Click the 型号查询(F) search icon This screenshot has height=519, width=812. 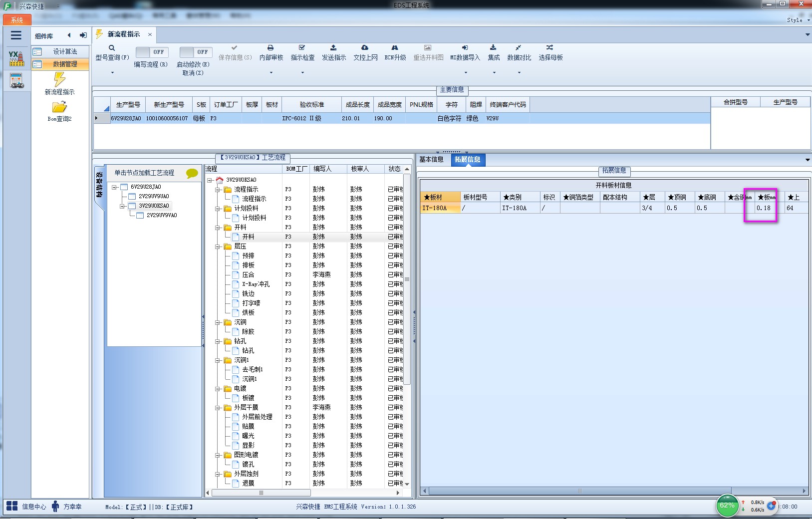coord(112,48)
